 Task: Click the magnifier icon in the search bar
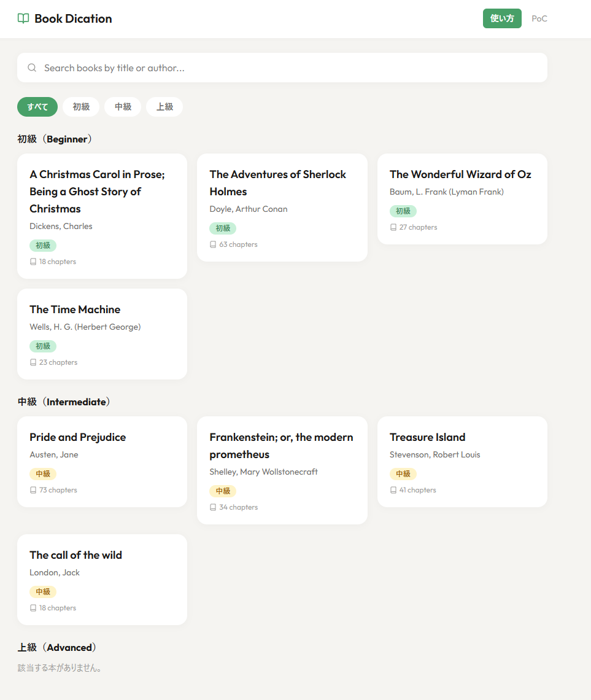(32, 68)
